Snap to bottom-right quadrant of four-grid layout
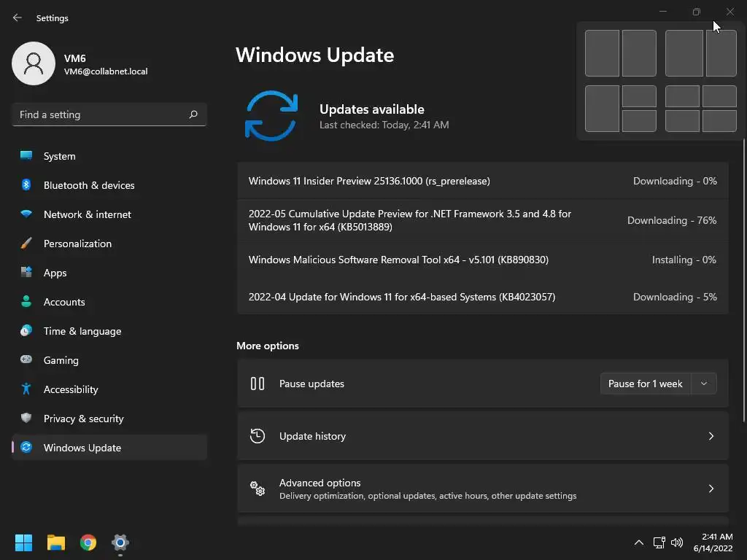This screenshot has width=747, height=560. [x=719, y=121]
